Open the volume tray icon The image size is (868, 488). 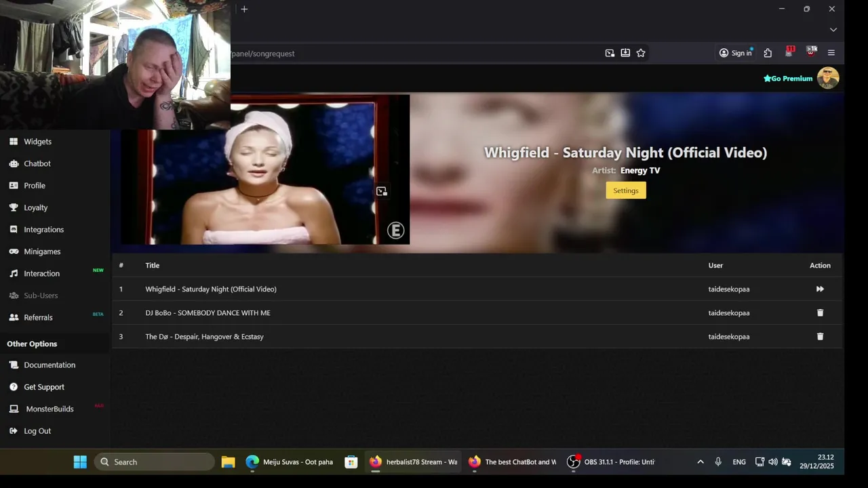coord(773,462)
